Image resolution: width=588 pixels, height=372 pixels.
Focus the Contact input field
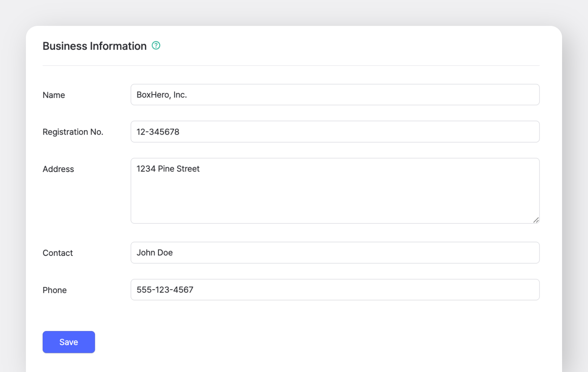(335, 253)
